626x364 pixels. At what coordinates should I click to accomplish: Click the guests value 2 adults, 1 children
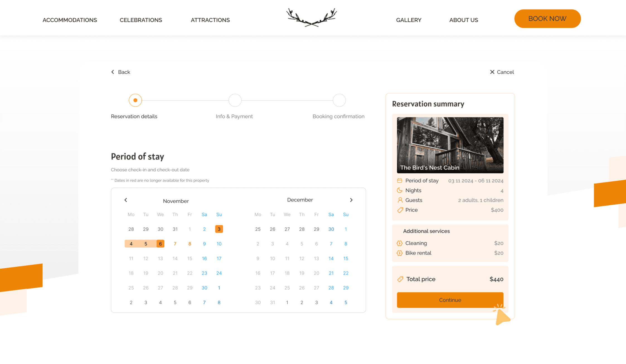click(481, 200)
